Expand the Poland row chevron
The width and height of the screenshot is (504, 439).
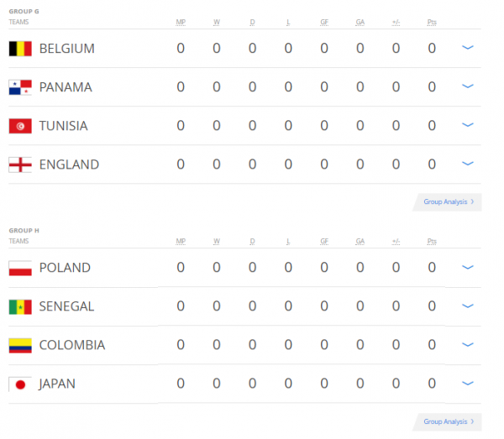pyautogui.click(x=468, y=268)
